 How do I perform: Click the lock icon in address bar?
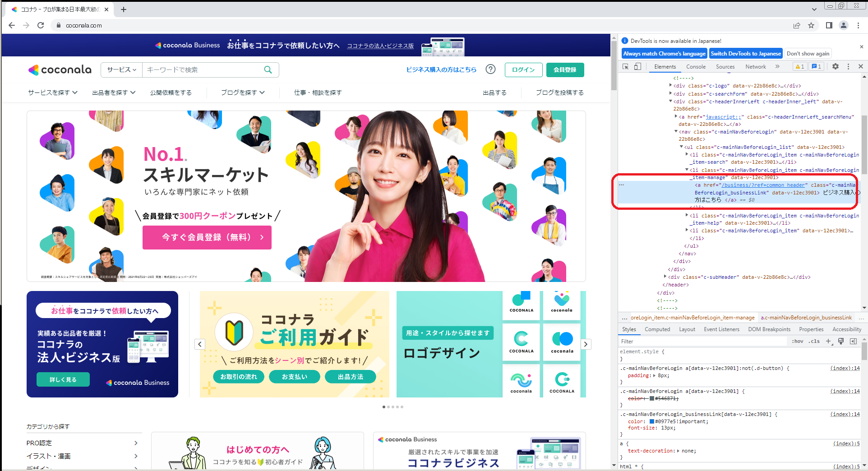pos(58,25)
